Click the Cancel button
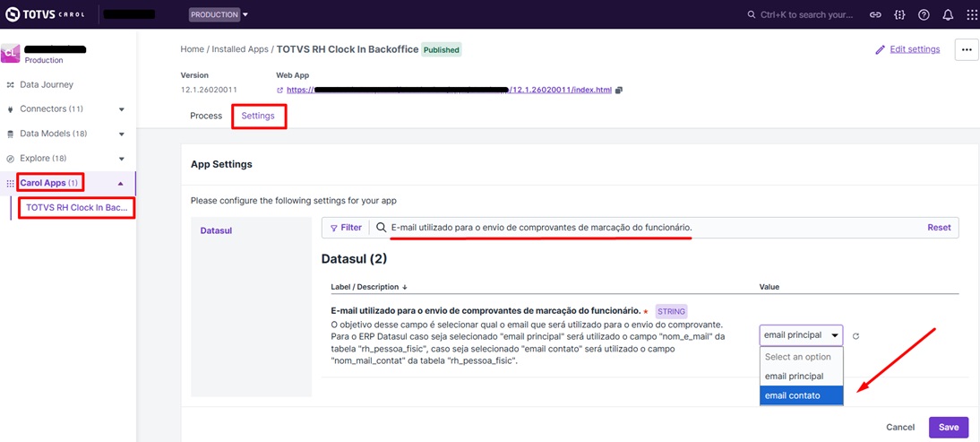Viewport: 980px width, 442px height. [900, 428]
